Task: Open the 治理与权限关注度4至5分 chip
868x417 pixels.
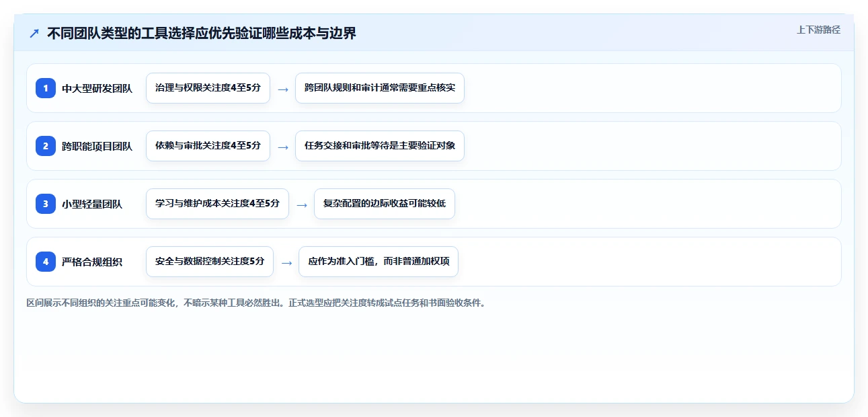Action: [x=208, y=88]
